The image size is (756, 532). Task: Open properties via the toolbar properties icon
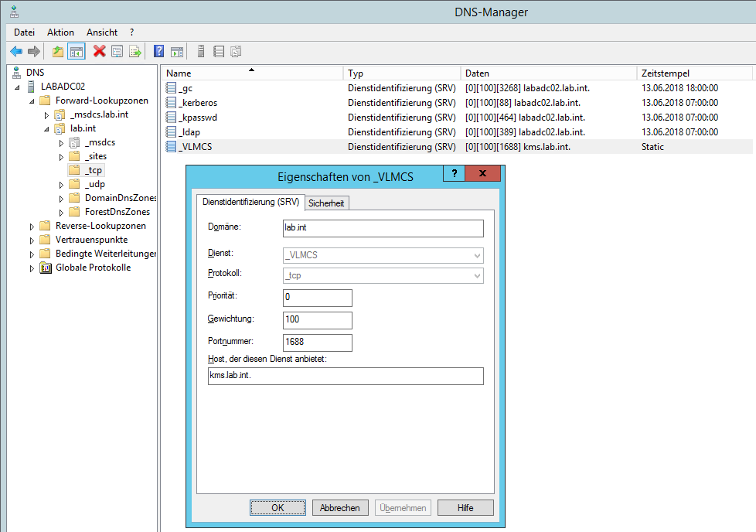pos(117,52)
